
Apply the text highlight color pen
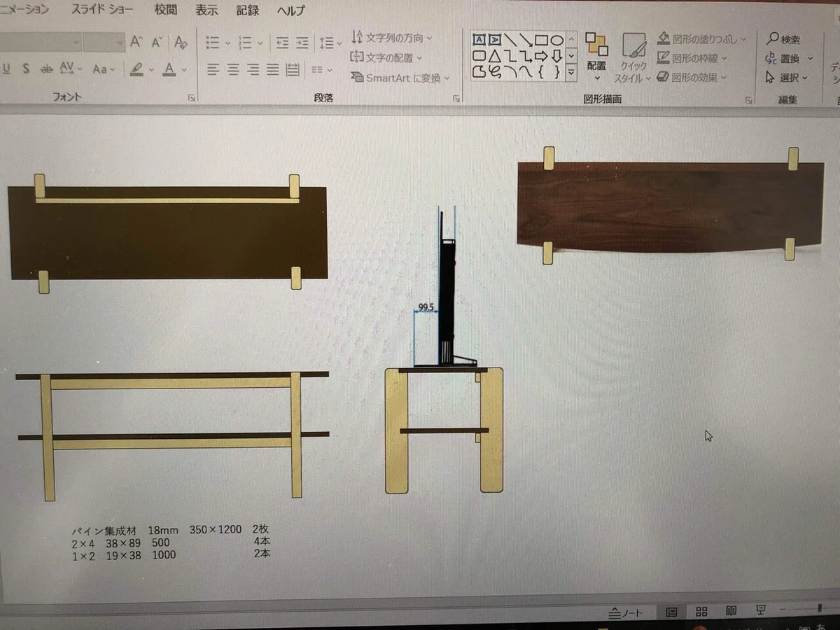click(136, 69)
